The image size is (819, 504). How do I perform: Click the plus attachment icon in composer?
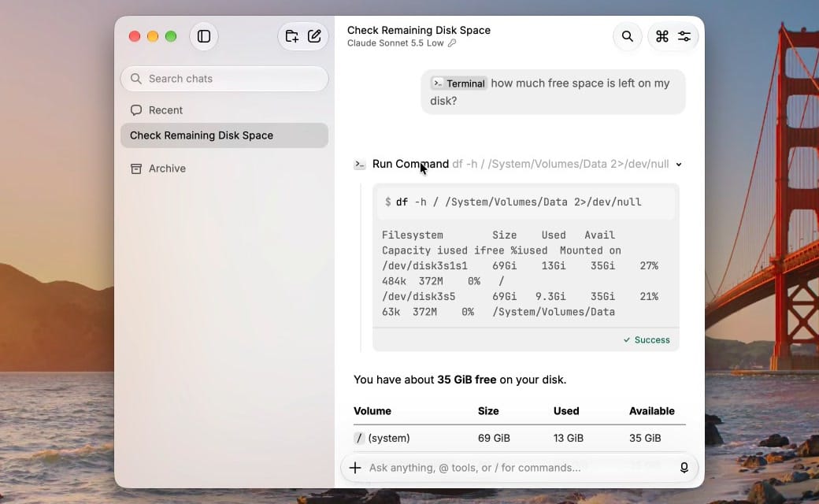[355, 468]
